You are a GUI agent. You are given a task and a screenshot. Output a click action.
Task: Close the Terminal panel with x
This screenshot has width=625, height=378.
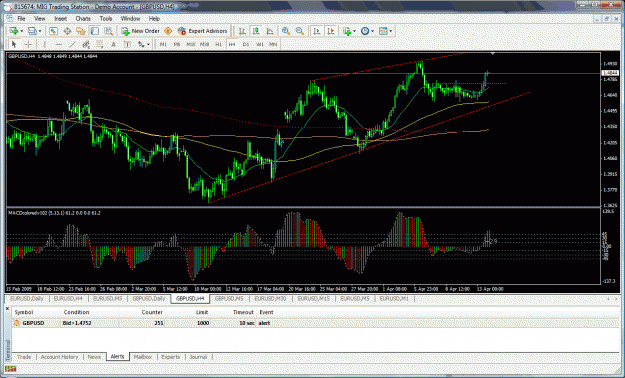(8, 309)
